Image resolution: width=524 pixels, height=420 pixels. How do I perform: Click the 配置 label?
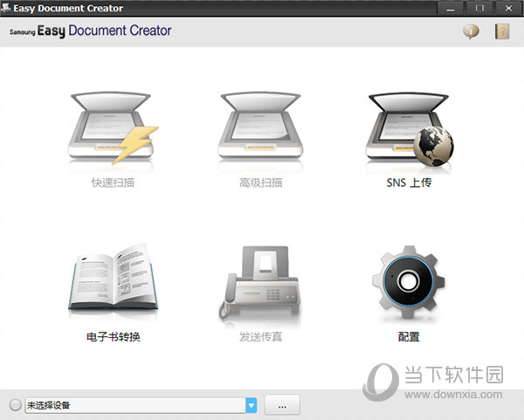pos(409,336)
